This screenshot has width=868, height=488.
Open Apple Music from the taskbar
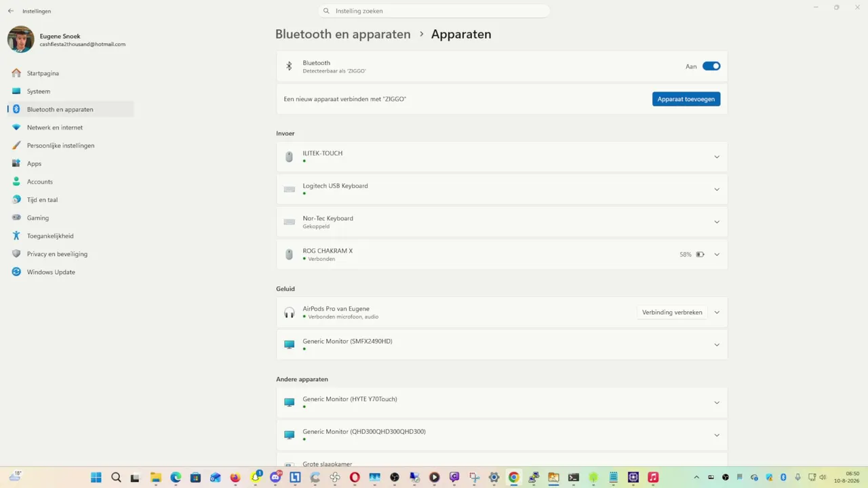coord(653,477)
